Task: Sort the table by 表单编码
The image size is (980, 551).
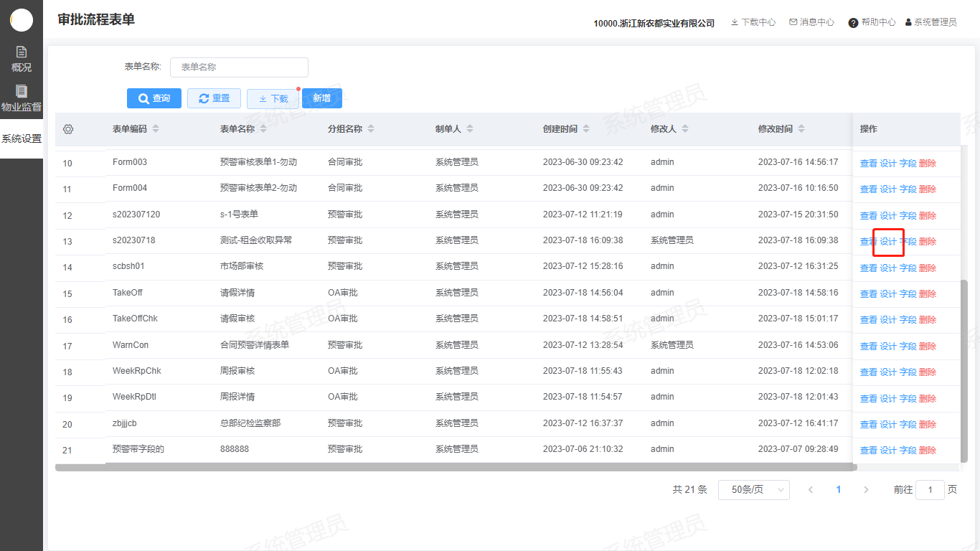Action: tap(156, 129)
